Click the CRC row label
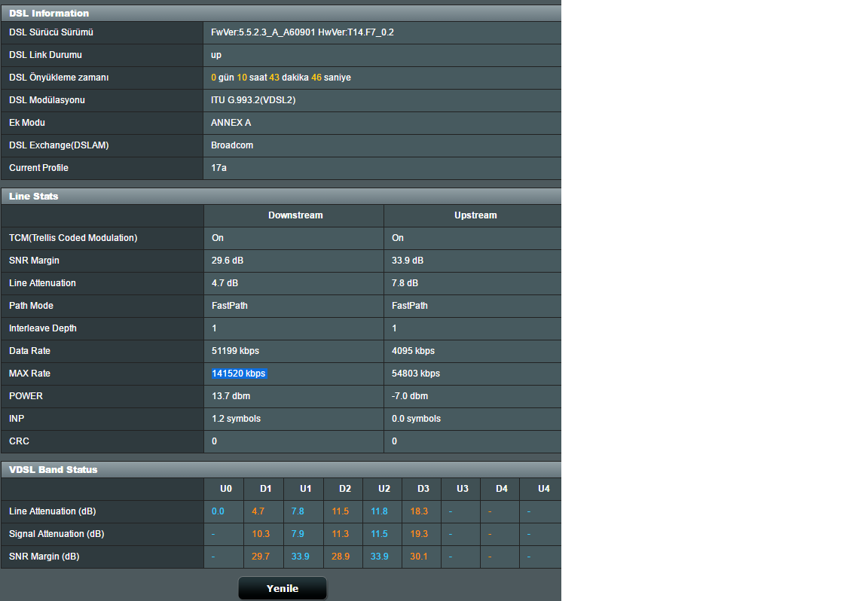The width and height of the screenshot is (868, 601). click(x=19, y=441)
